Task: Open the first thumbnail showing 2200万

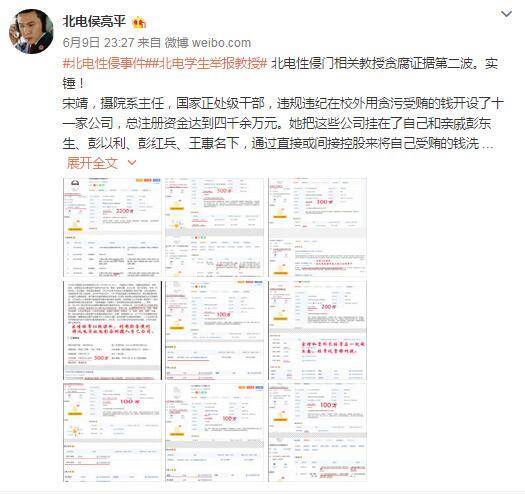Action: (112, 227)
